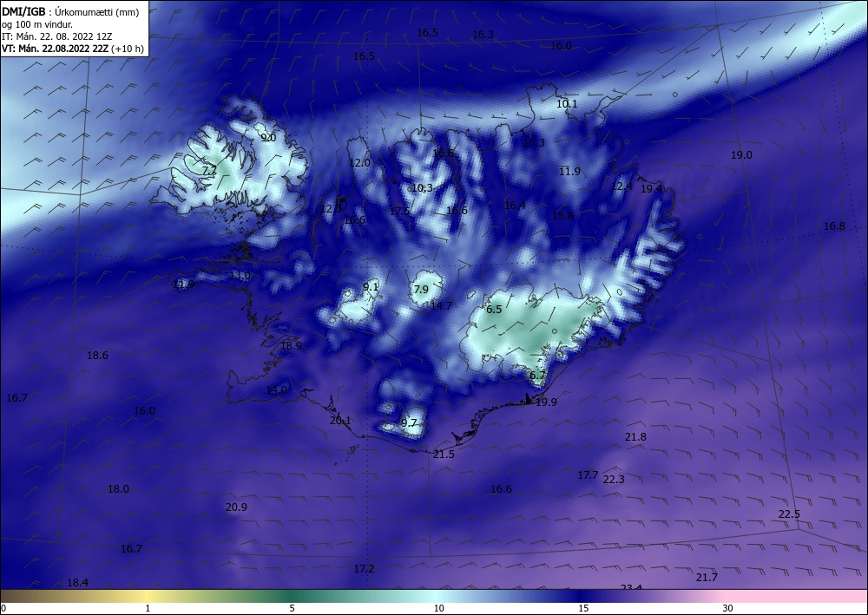Click the 19.9 value on the southeast coast
Screen dimensions: 868x615
click(546, 402)
